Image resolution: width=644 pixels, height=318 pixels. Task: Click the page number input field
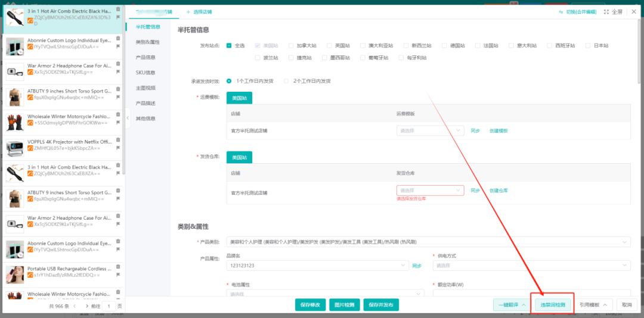pyautogui.click(x=109, y=306)
